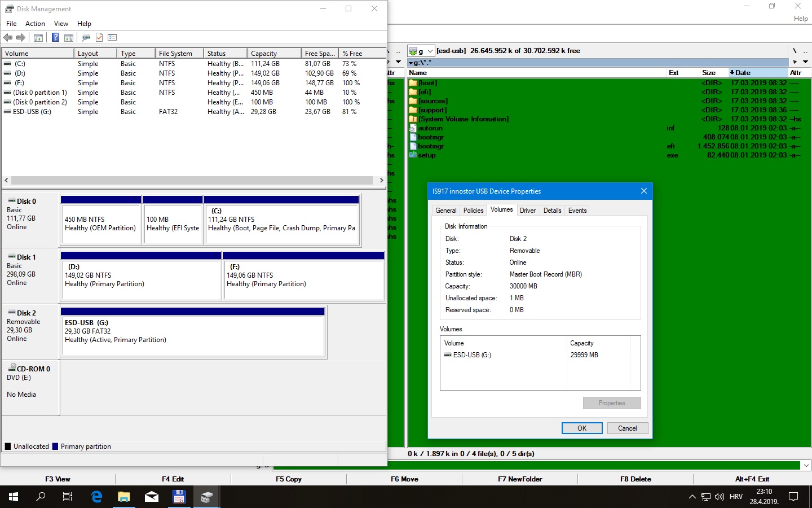Click the Show/Hide Console Tree toolbar icon
The width and height of the screenshot is (812, 508).
click(38, 38)
